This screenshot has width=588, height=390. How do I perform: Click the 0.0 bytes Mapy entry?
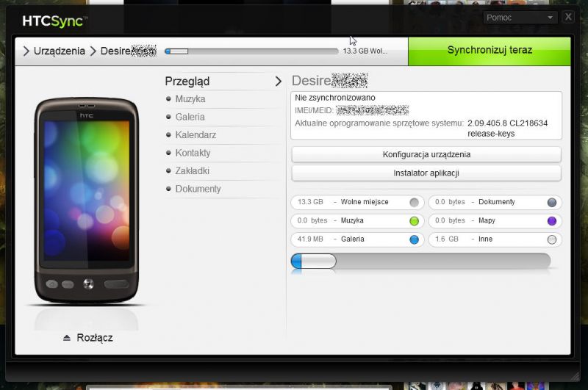tap(495, 221)
